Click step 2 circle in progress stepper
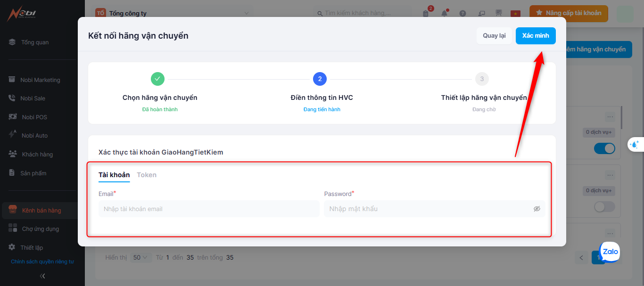The height and width of the screenshot is (286, 644). tap(320, 79)
